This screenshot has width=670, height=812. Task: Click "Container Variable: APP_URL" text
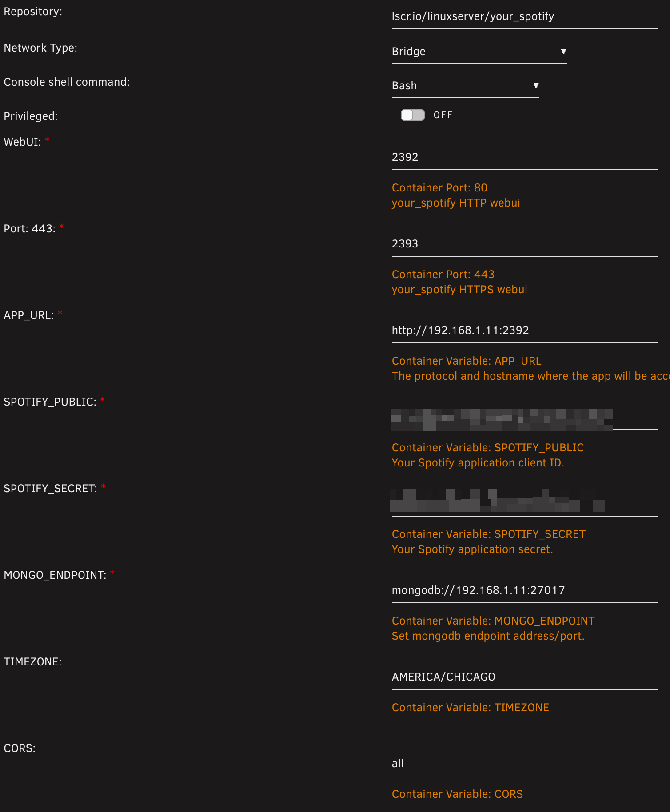pos(467,361)
